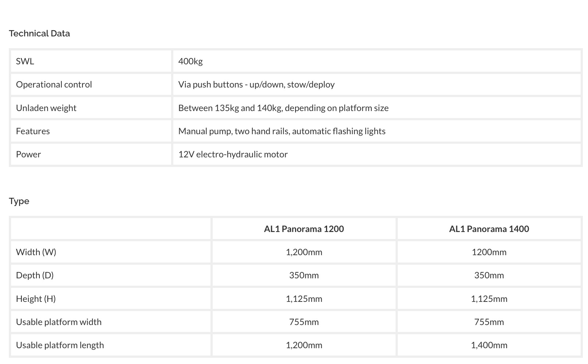
Task: Select the Operational control label cell
Action: (x=54, y=85)
